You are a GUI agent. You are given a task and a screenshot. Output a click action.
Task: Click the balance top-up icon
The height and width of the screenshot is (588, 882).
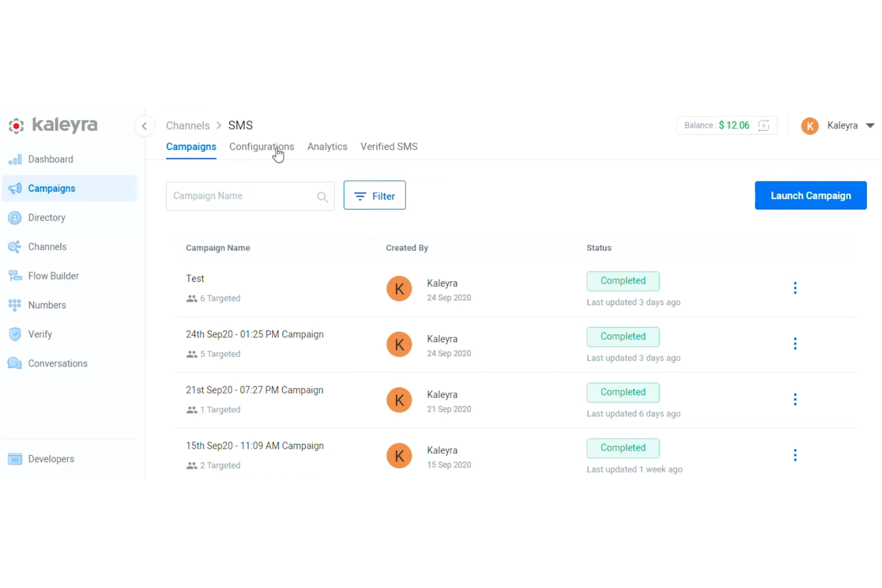point(764,125)
